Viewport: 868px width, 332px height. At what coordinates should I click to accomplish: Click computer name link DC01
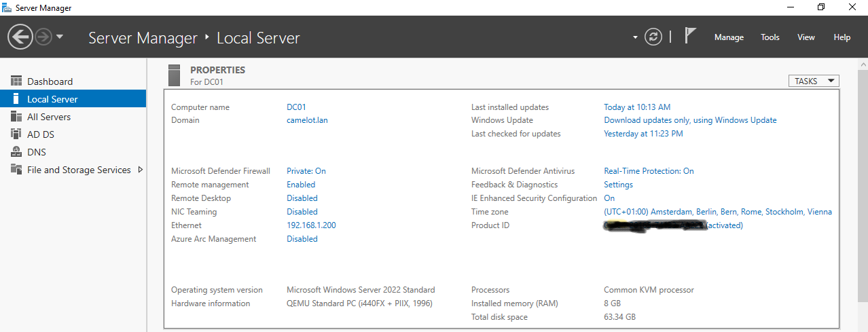297,107
